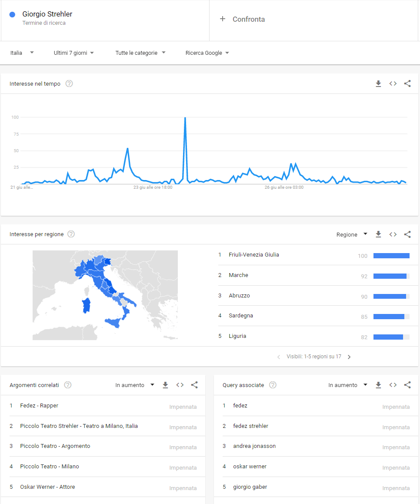
Task: Open help icon beside Query associate
Action: click(273, 385)
